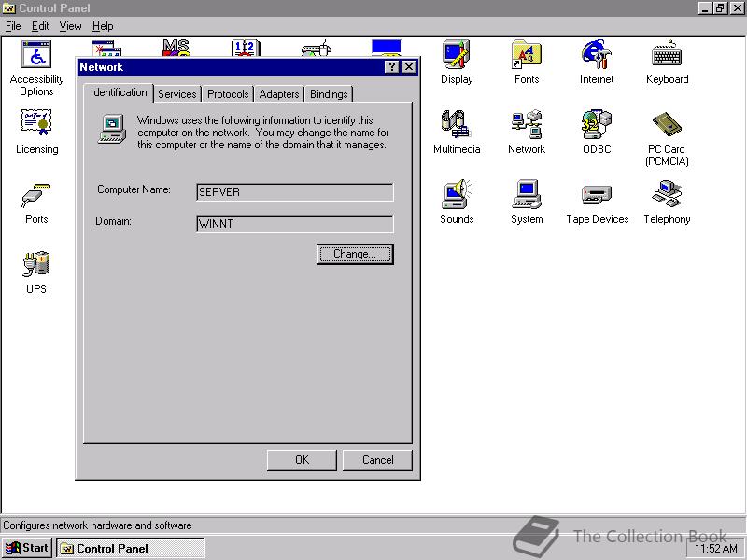Select the Network icon in Control Panel

[x=527, y=124]
